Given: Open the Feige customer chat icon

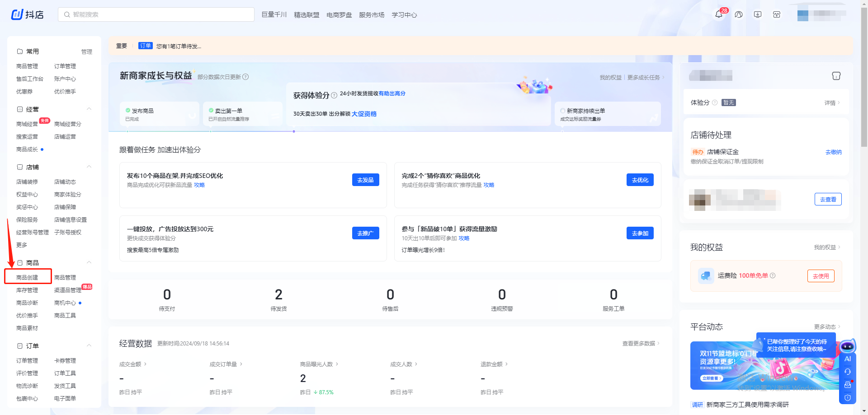Looking at the screenshot, I should [x=739, y=14].
